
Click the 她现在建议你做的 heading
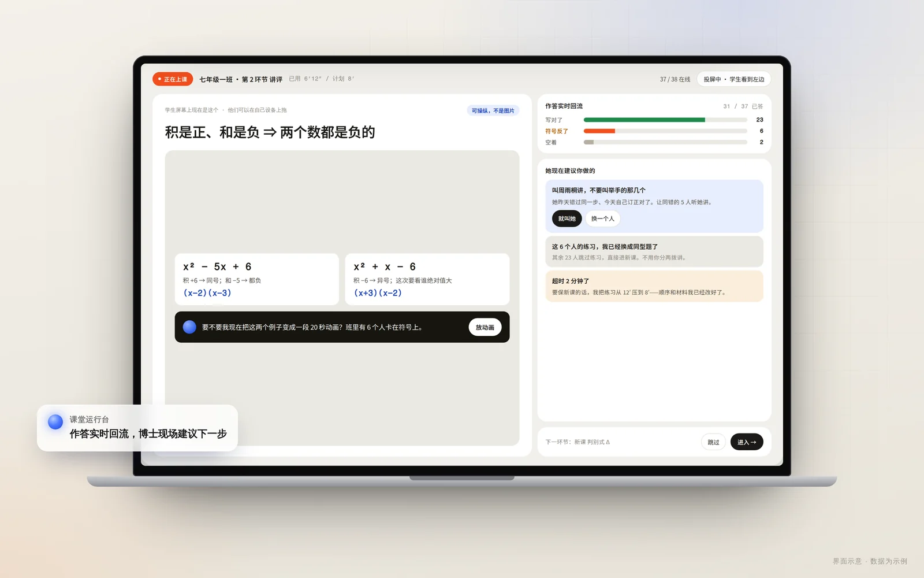tap(570, 171)
